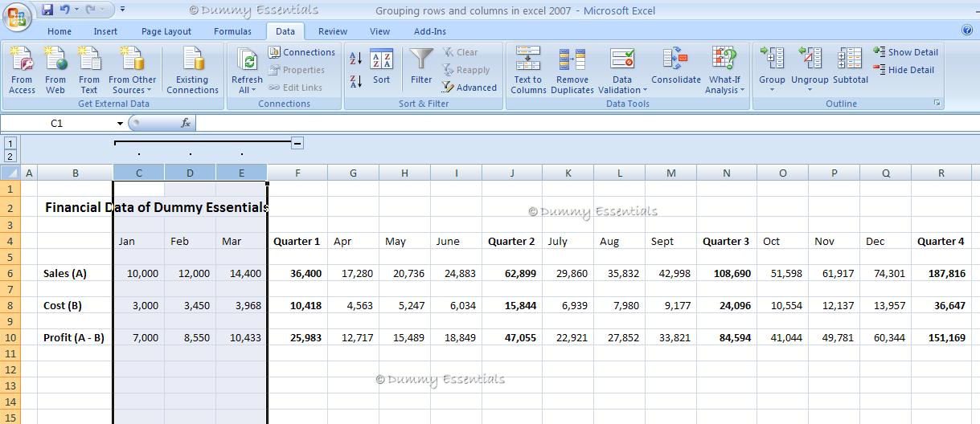Select row 6 header
This screenshot has width=980, height=424.
(10, 273)
